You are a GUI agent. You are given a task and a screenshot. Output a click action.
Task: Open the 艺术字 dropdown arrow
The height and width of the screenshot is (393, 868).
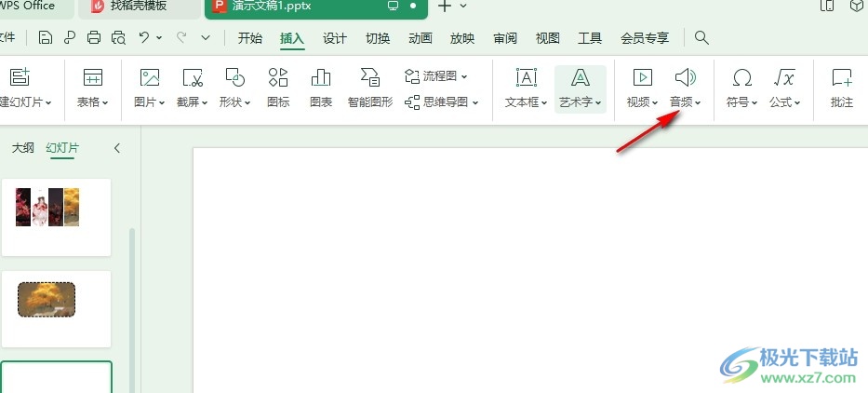pos(598,102)
